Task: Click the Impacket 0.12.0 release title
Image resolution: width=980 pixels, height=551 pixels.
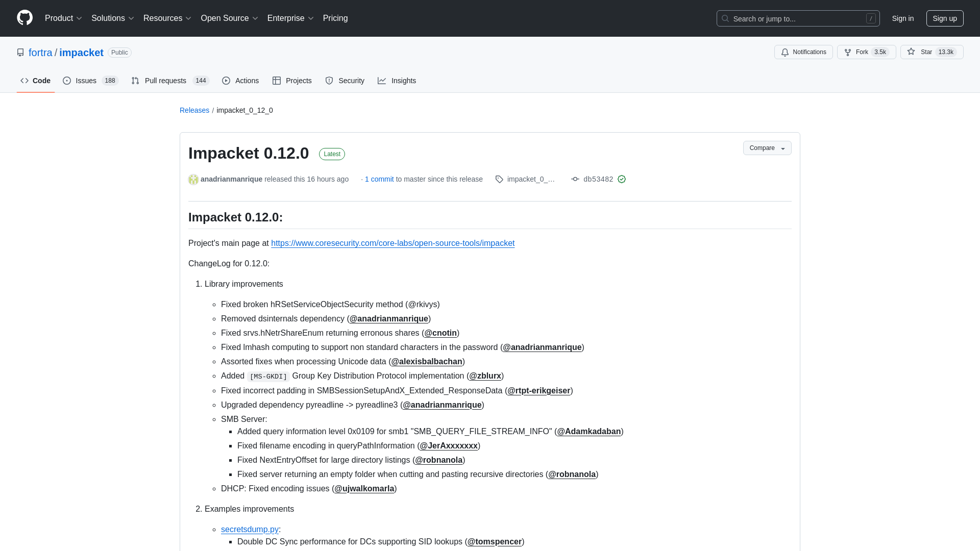Action: (x=249, y=153)
